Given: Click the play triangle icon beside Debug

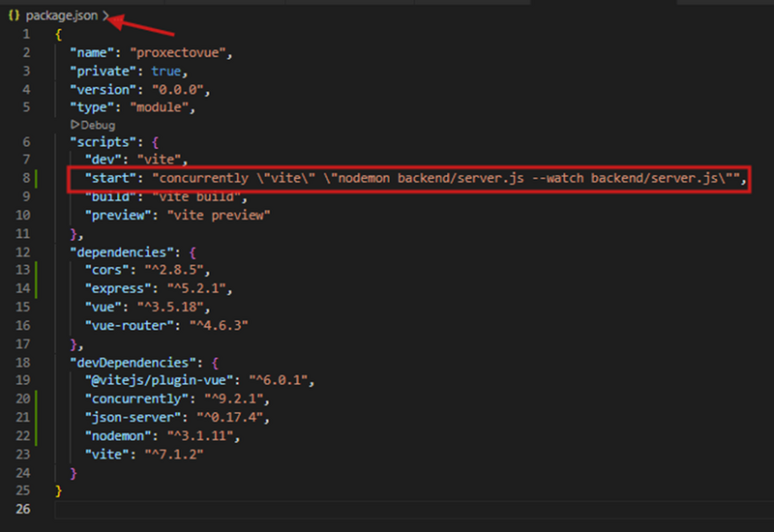Looking at the screenshot, I should click(x=75, y=125).
